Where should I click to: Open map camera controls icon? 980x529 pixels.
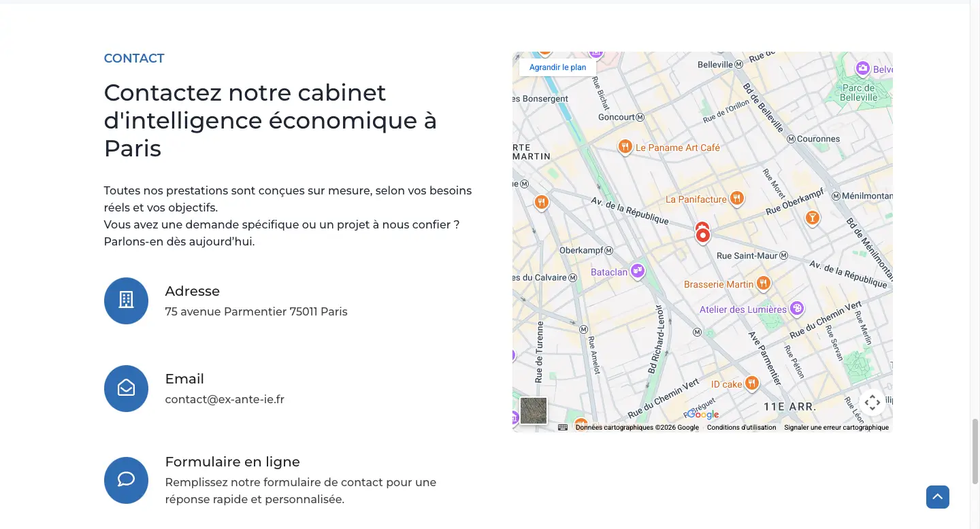point(872,402)
